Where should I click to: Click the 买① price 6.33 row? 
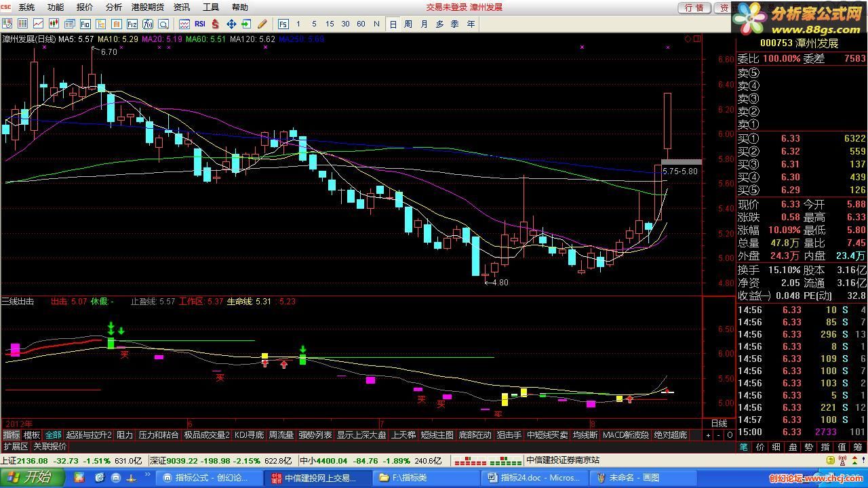802,138
